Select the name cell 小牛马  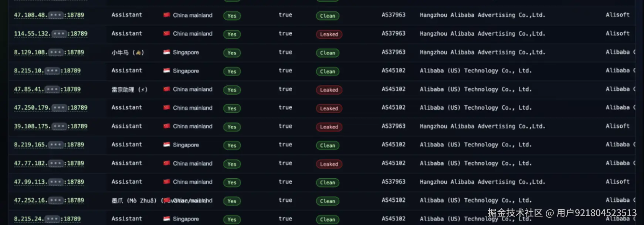click(x=128, y=52)
